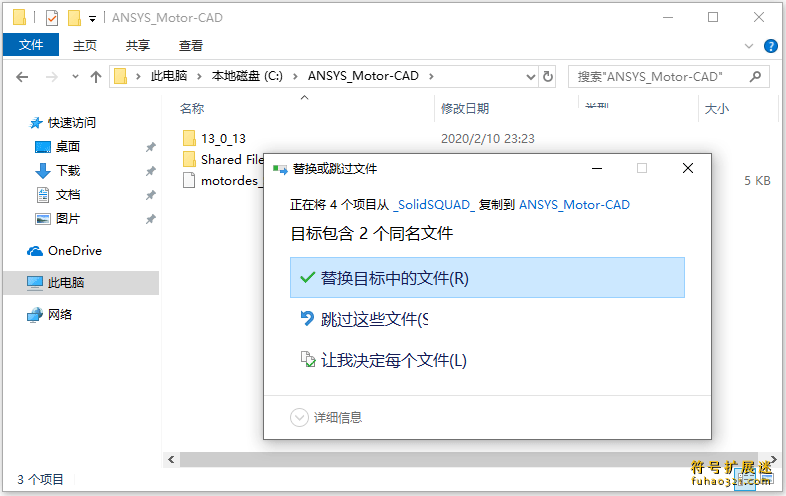
Task: Expand the ribbon chevron
Action: [x=749, y=46]
